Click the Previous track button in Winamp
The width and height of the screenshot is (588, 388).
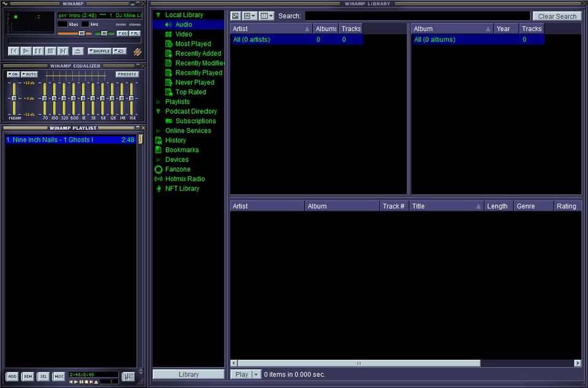pyautogui.click(x=13, y=51)
